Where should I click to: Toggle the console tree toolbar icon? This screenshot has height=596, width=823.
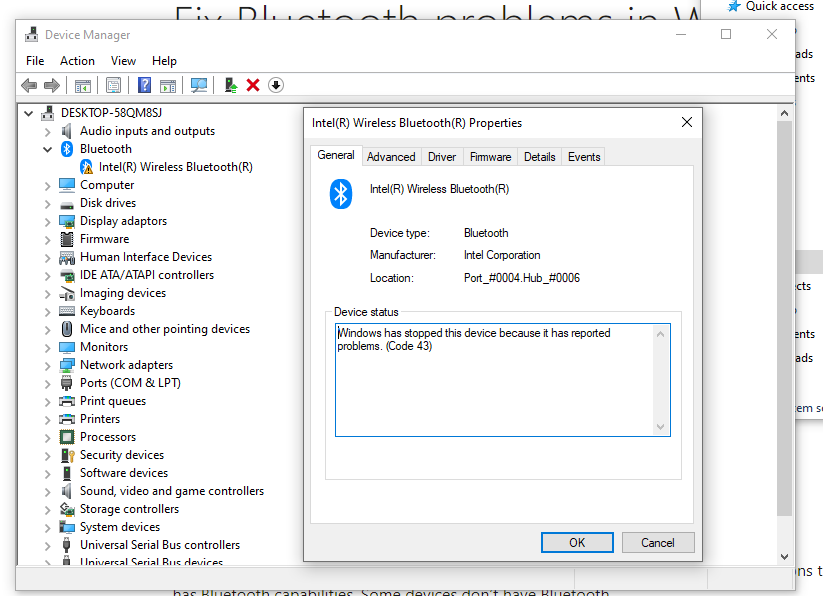82,86
